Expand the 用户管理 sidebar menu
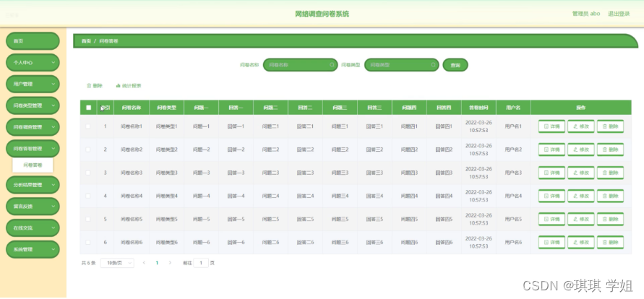The width and height of the screenshot is (644, 299). pyautogui.click(x=33, y=84)
